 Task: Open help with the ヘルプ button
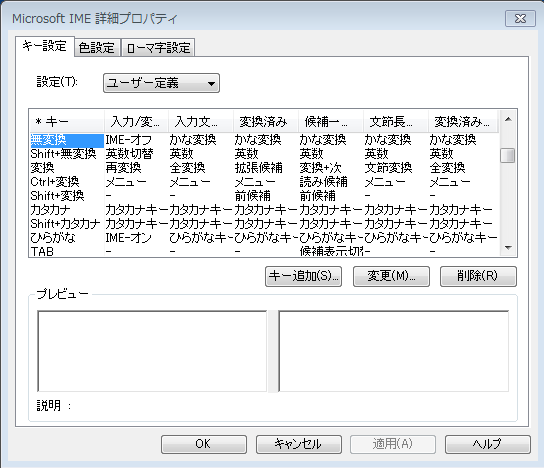(x=487, y=444)
